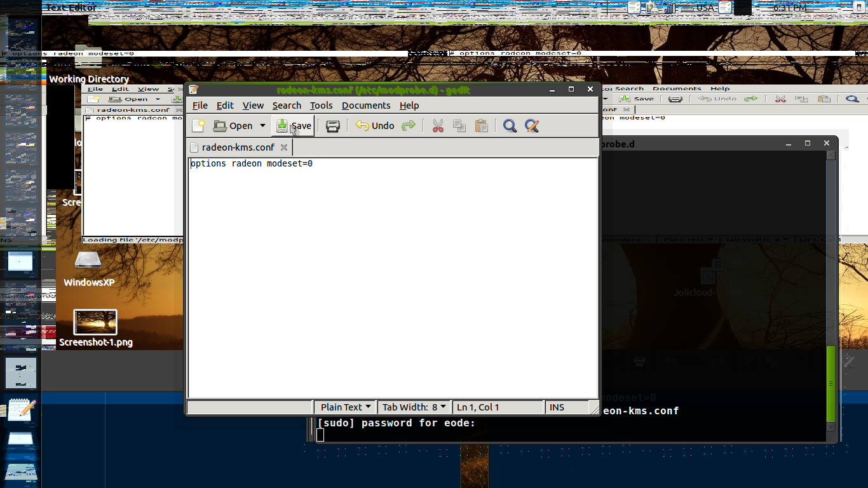Redo the last undone action
This screenshot has width=868, height=488.
409,126
